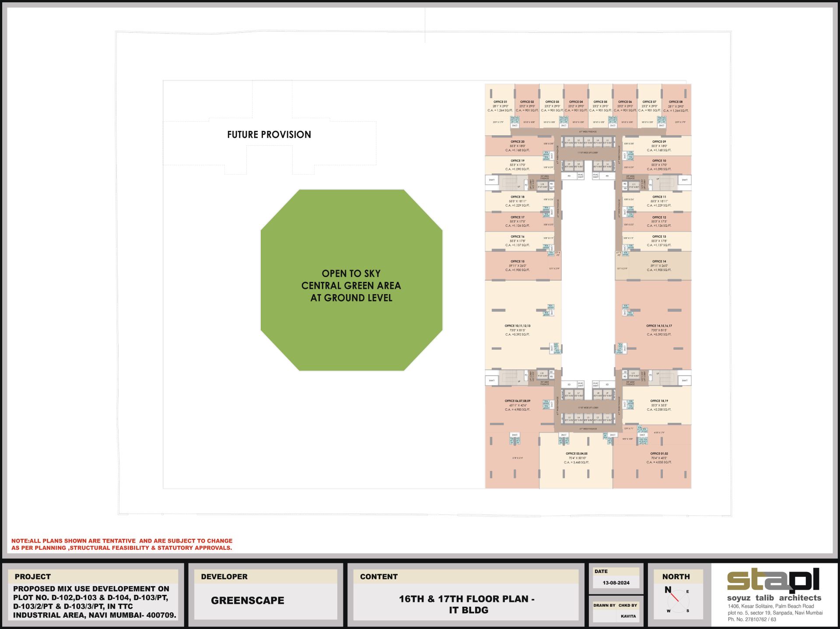This screenshot has height=629, width=840.
Task: Click the FUTURE PROVISION label
Action: 269,135
